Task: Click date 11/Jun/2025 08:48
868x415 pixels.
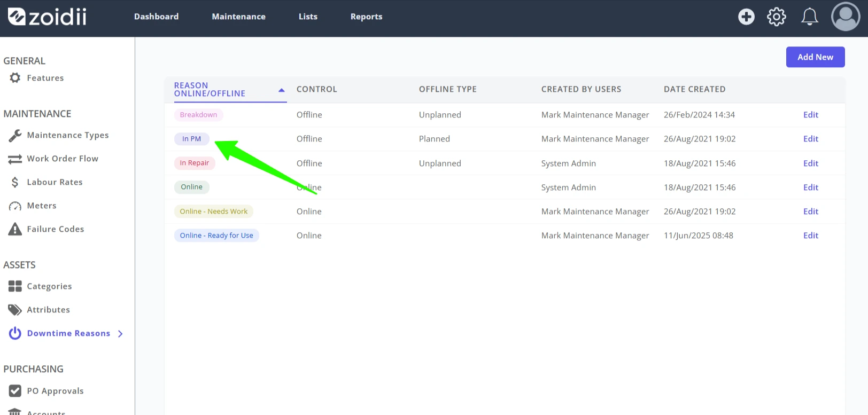Action: (699, 236)
